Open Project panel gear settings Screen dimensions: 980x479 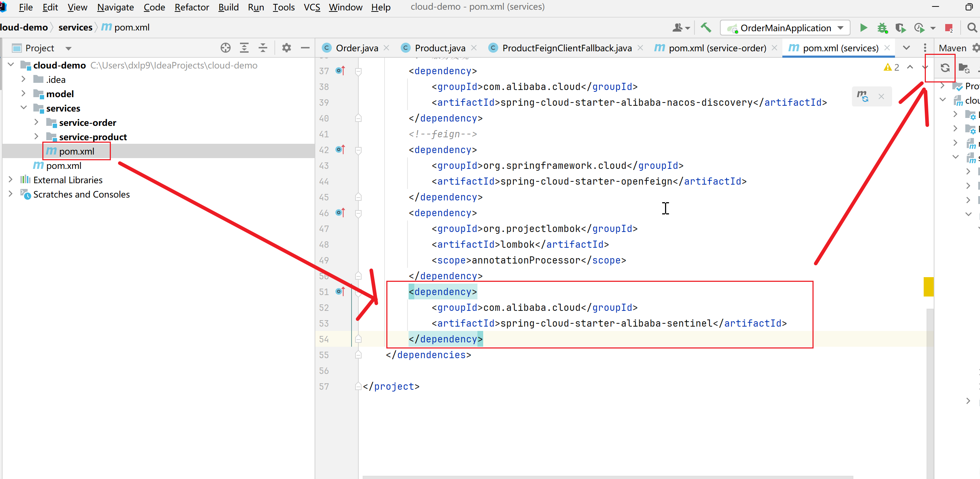[286, 48]
